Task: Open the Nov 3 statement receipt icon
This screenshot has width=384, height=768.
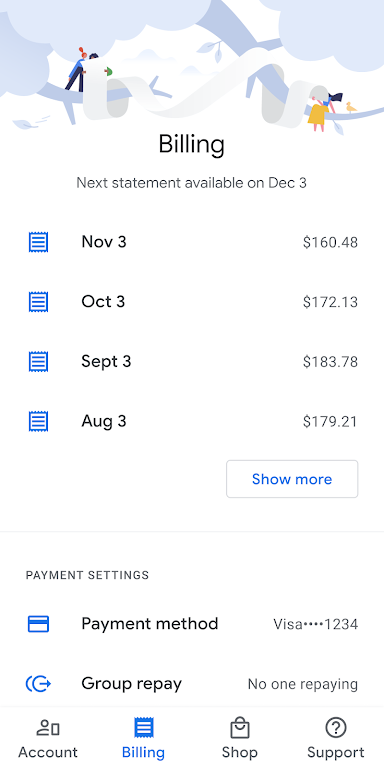Action: click(x=38, y=242)
